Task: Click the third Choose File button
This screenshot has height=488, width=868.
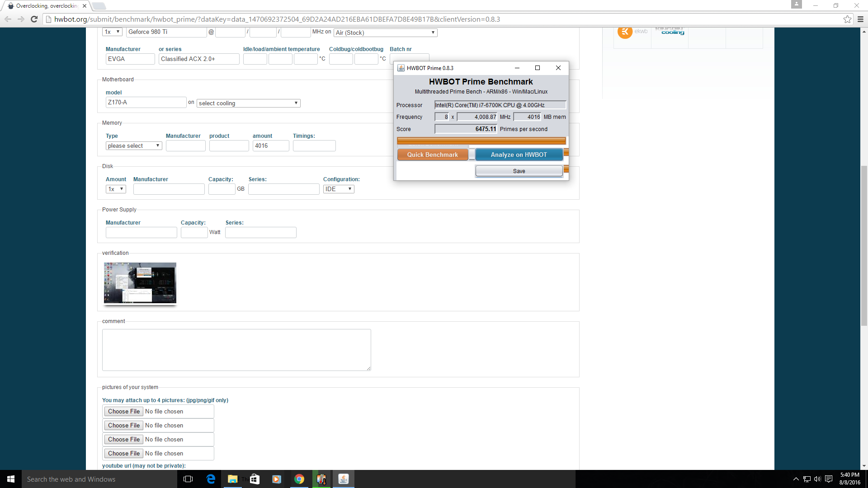Action: coord(124,439)
